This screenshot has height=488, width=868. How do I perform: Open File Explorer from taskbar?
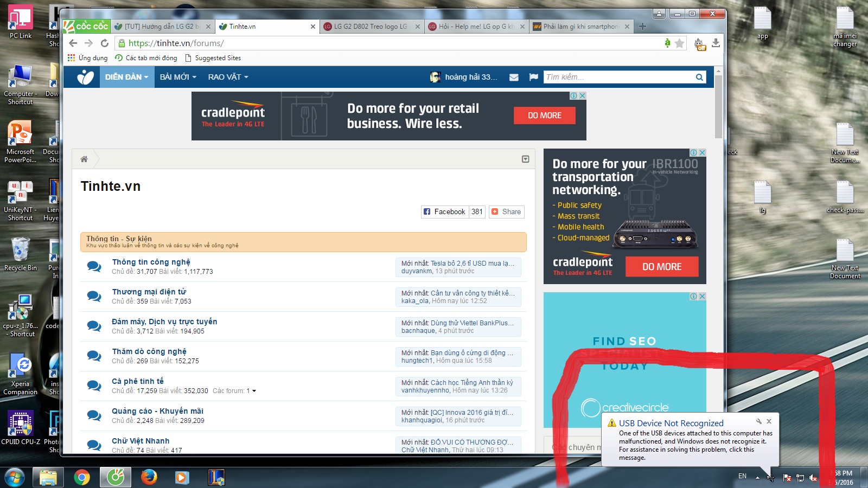coord(48,477)
